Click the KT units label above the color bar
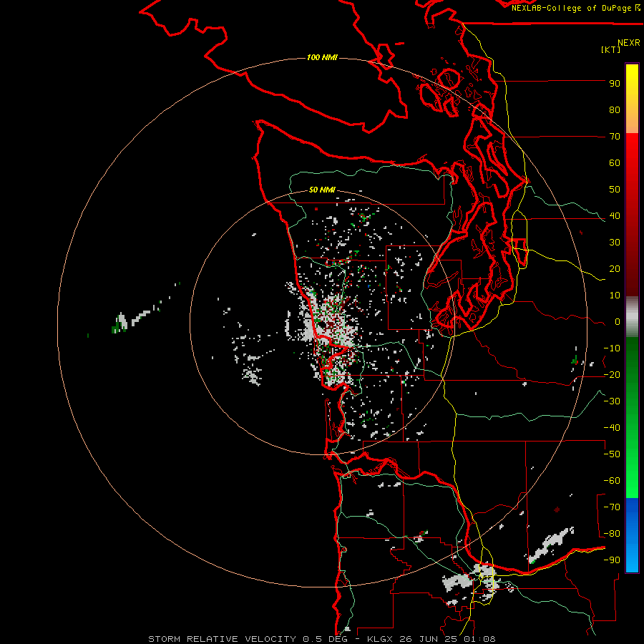Viewport: 644px width, 644px height. 610,49
